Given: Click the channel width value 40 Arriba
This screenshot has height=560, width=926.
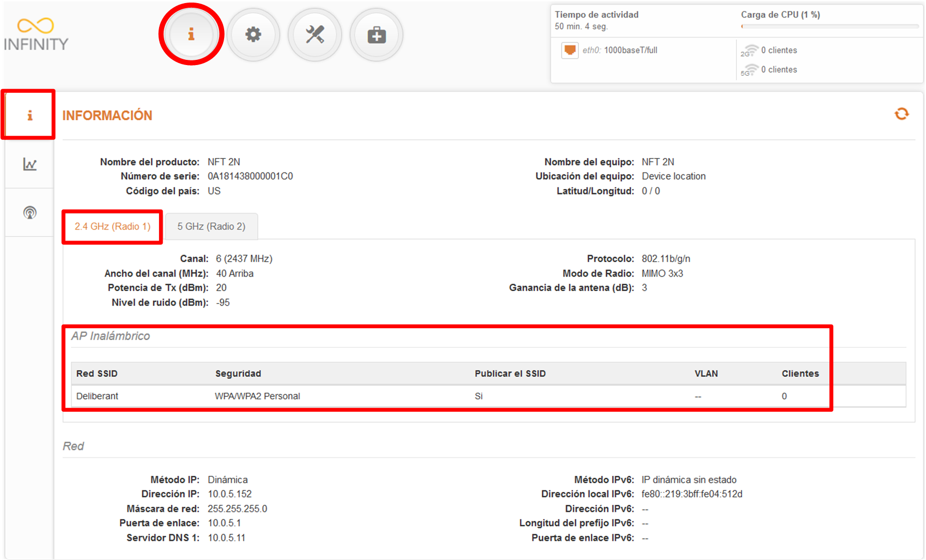Looking at the screenshot, I should tap(234, 273).
